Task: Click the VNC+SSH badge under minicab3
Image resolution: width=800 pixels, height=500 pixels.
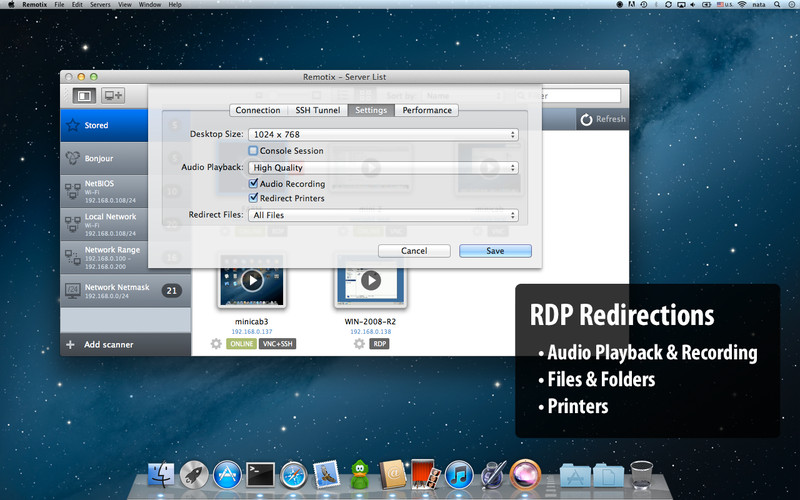Action: (x=277, y=344)
